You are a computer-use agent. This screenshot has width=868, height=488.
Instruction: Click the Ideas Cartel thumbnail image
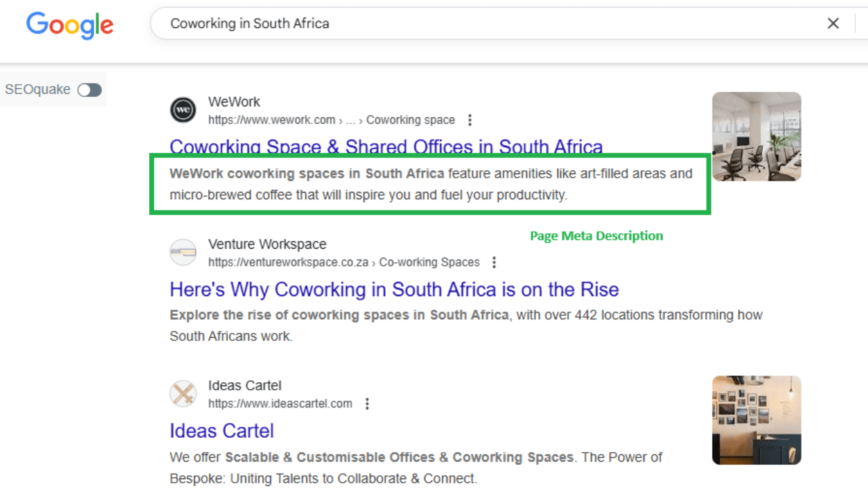(756, 420)
